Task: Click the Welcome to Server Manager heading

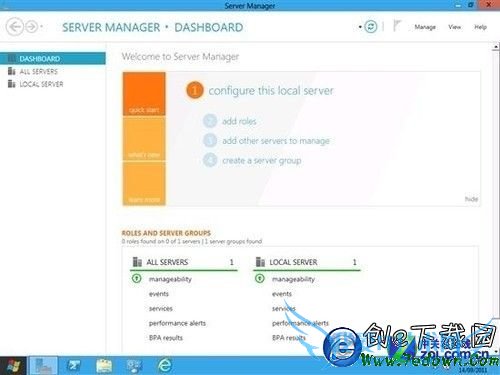Action: click(180, 57)
